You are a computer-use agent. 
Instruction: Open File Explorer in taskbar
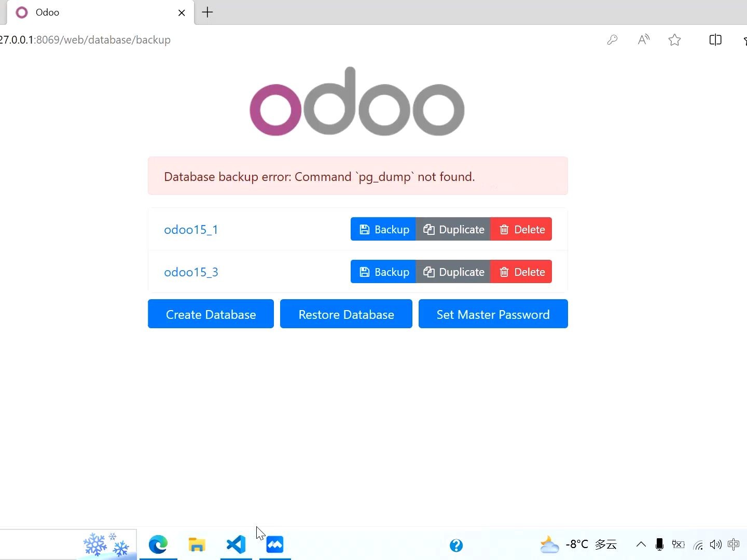(197, 544)
